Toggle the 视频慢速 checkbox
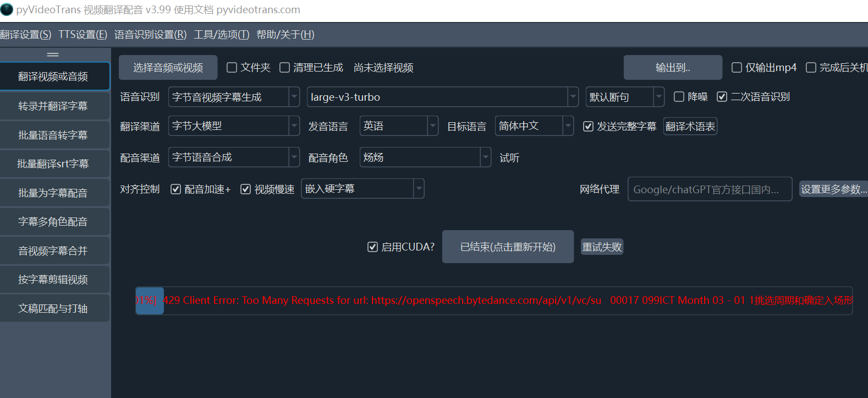 point(245,189)
